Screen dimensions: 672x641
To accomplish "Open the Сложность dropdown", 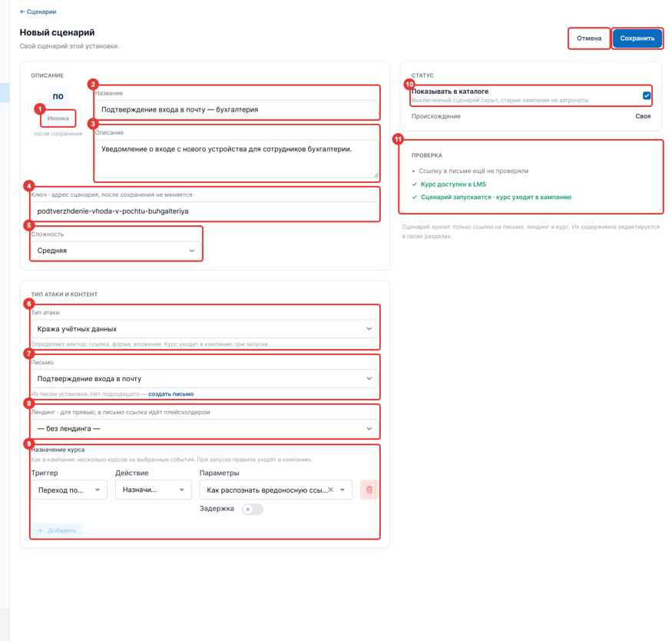I will pyautogui.click(x=116, y=251).
